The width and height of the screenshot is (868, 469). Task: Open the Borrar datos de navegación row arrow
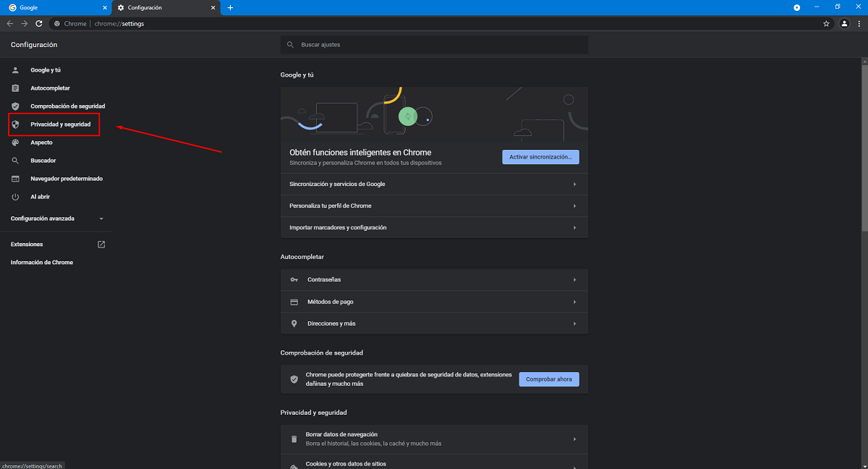574,439
